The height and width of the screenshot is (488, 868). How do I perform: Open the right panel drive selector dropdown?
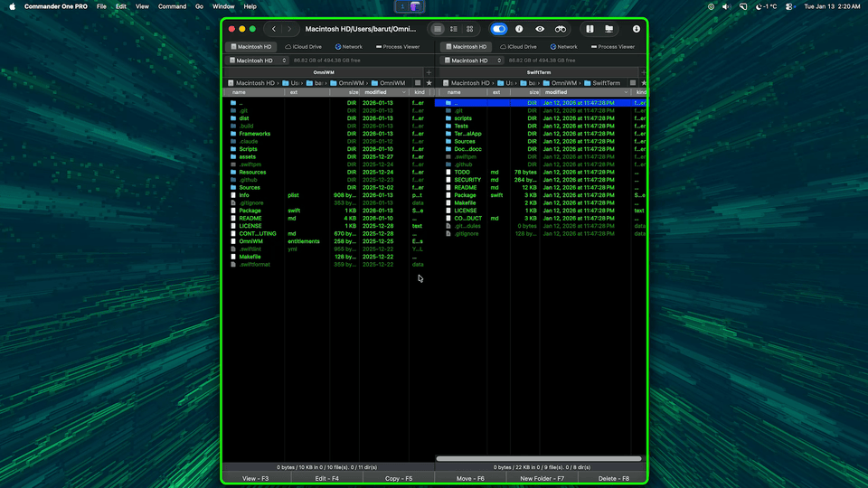tap(473, 61)
